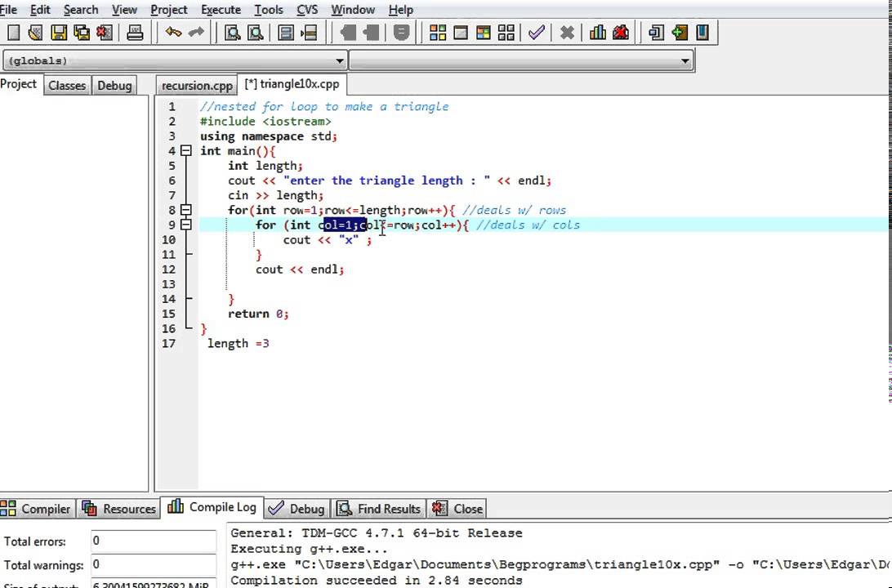Select the Find Results bottom tab
The width and height of the screenshot is (892, 588).
click(x=379, y=509)
